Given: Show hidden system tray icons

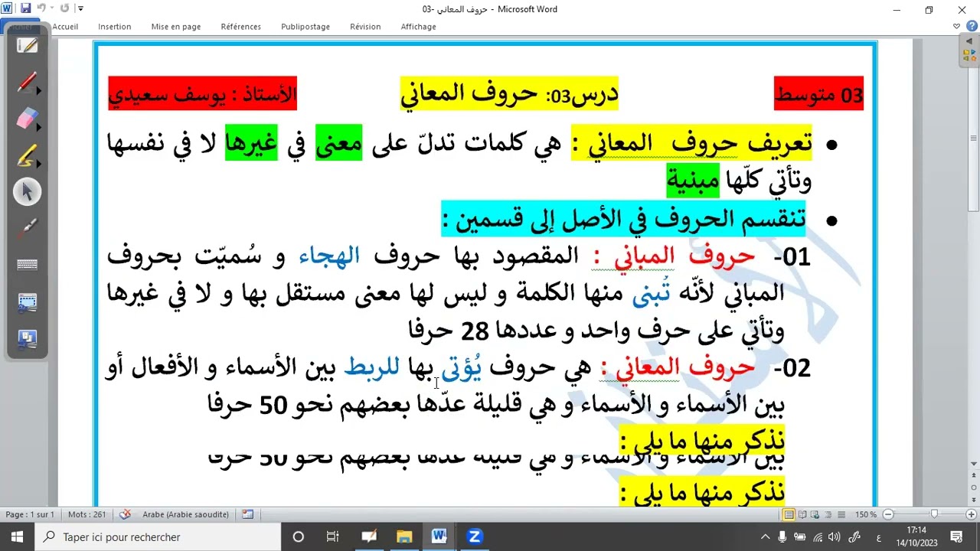Looking at the screenshot, I should point(765,537).
